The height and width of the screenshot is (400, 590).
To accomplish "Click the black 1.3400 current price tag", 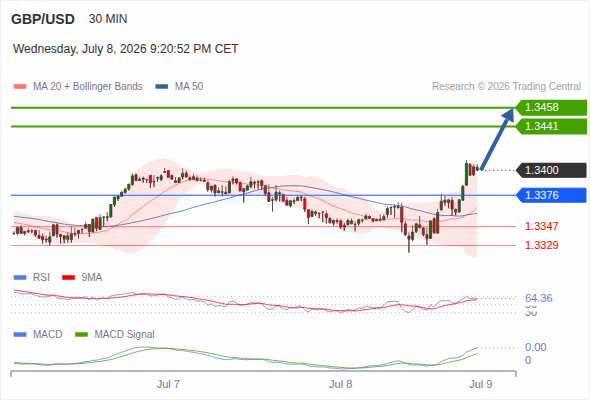I will pyautogui.click(x=551, y=170).
